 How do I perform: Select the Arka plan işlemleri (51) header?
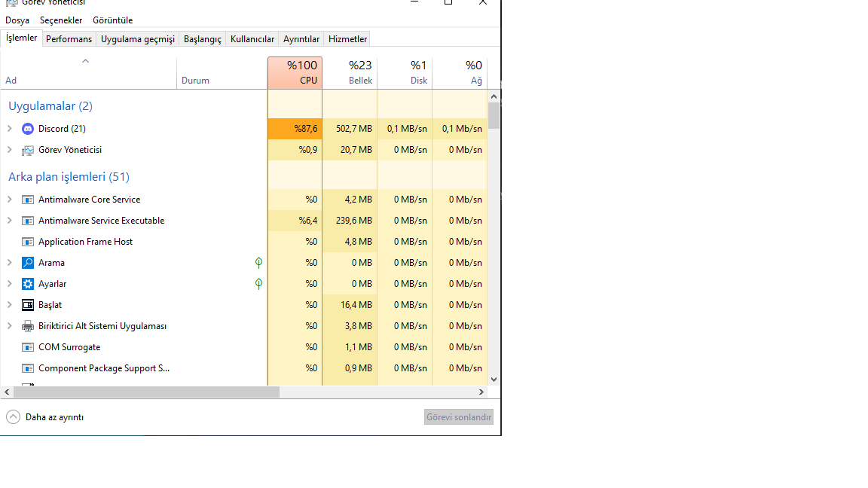(x=69, y=176)
